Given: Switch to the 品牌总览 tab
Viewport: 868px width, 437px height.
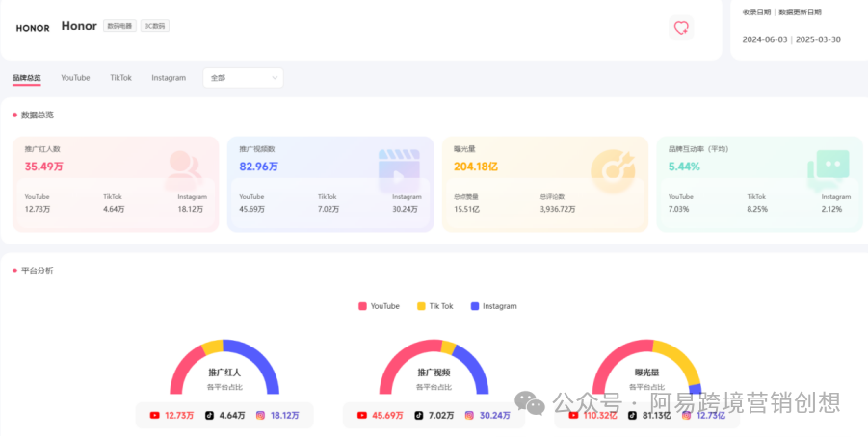Looking at the screenshot, I should point(27,78).
